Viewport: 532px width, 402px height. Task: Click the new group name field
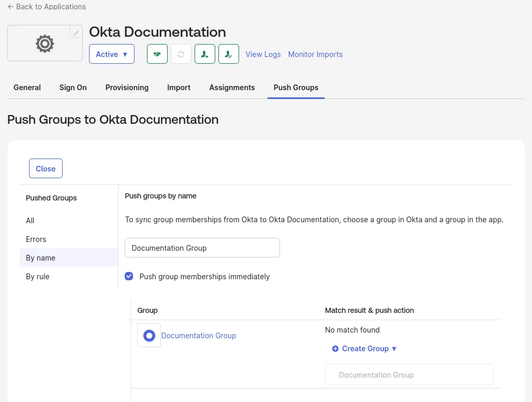(x=409, y=375)
